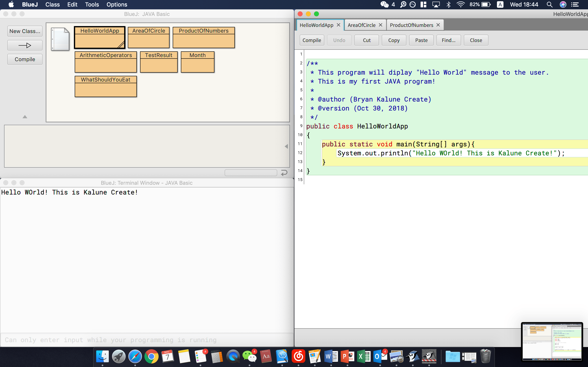Click the New Class... button
The height and width of the screenshot is (367, 588).
tap(25, 31)
